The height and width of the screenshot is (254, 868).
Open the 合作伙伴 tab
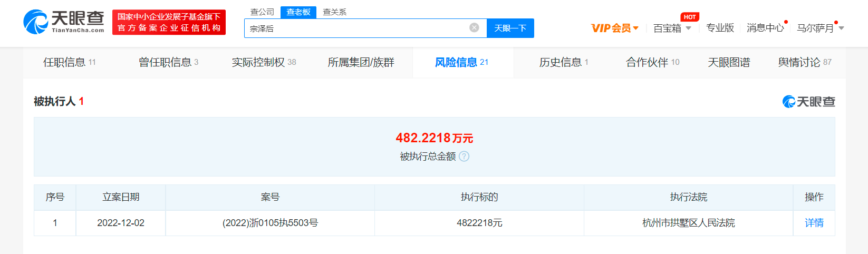click(x=653, y=62)
